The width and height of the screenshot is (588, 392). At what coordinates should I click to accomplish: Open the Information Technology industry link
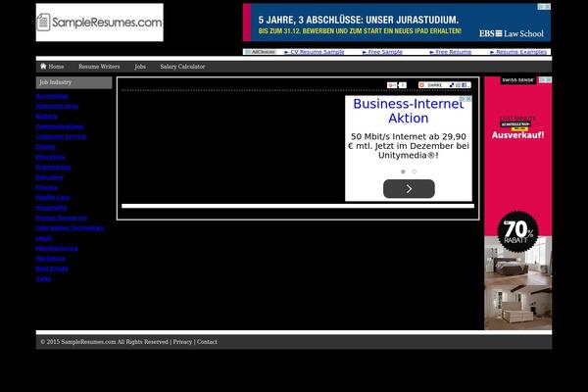pyautogui.click(x=70, y=227)
